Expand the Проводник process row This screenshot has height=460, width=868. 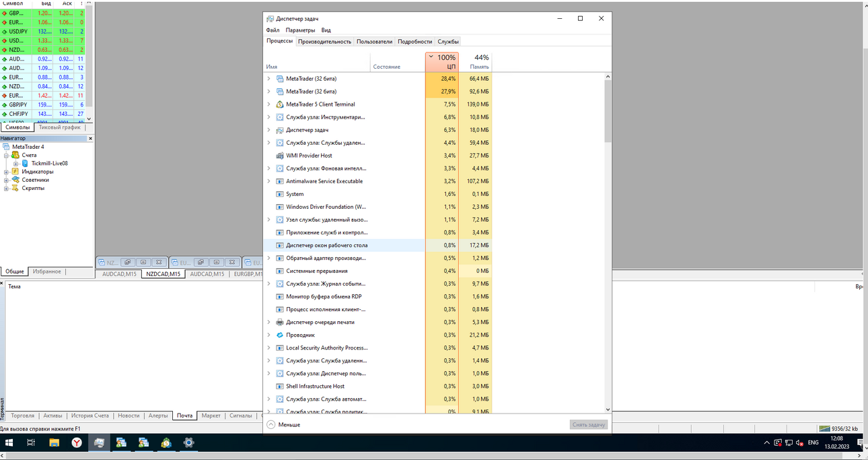point(269,335)
